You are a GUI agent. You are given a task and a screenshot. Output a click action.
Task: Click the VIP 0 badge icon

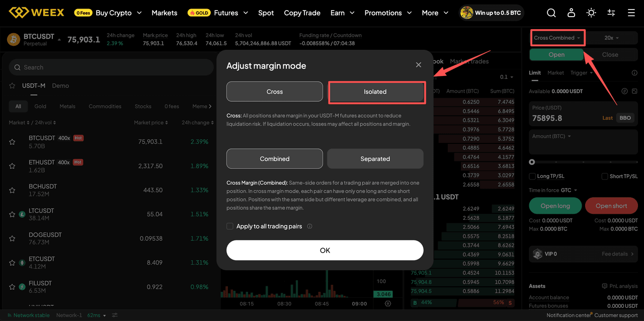537,254
